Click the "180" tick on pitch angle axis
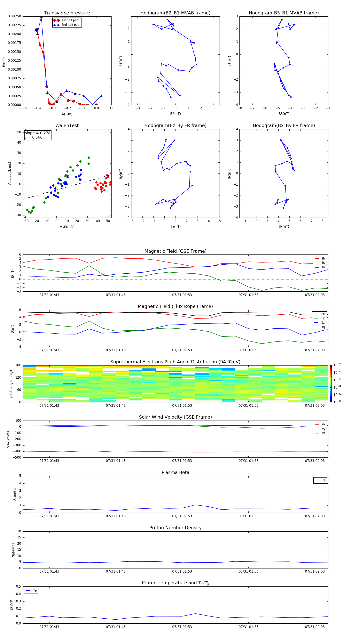Screen dimensions: 351x644 pos(18,365)
